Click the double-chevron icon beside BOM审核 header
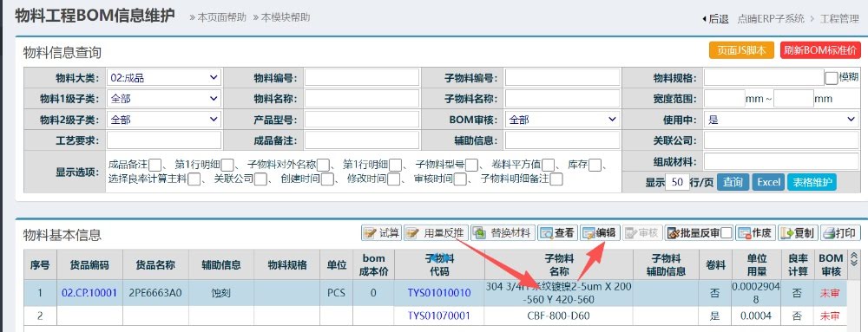The image size is (868, 332). pyautogui.click(x=854, y=261)
